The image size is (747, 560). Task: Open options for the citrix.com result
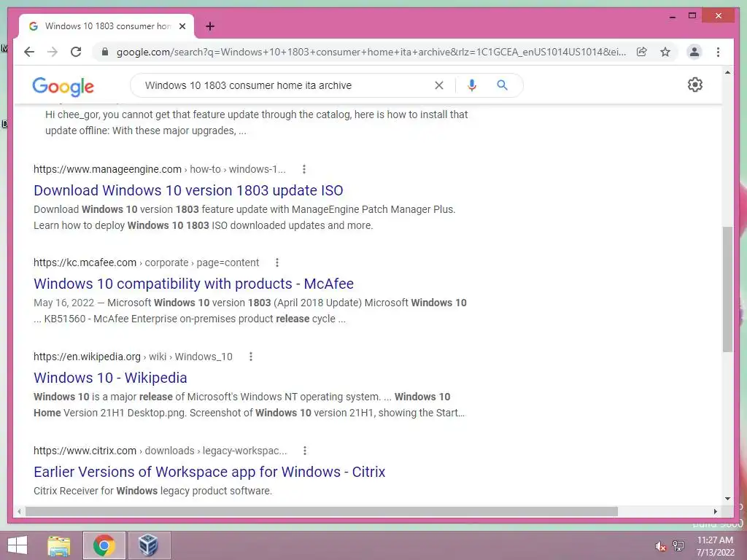point(305,451)
